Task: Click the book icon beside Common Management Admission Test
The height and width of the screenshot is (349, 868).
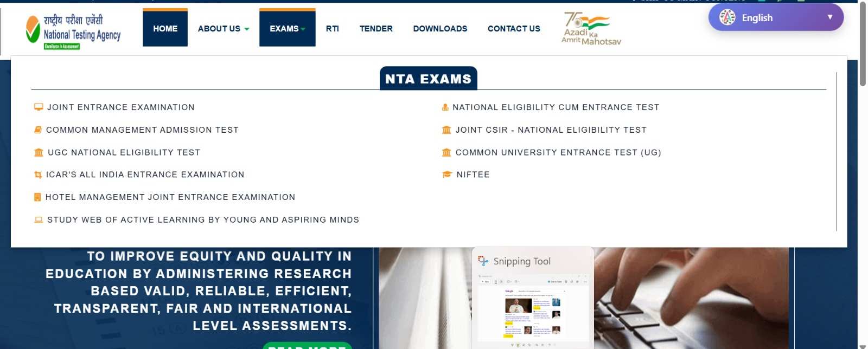Action: (38, 130)
